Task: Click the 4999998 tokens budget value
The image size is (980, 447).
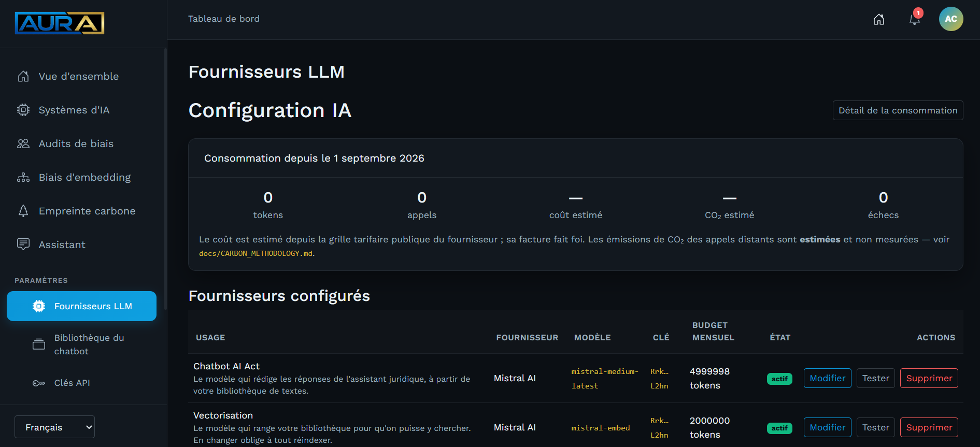Action: 709,378
